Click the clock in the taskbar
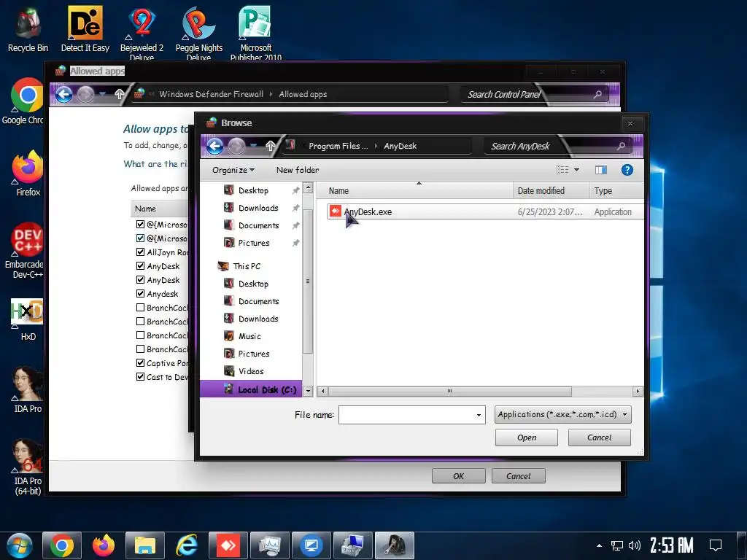Image resolution: width=747 pixels, height=560 pixels. click(x=671, y=545)
